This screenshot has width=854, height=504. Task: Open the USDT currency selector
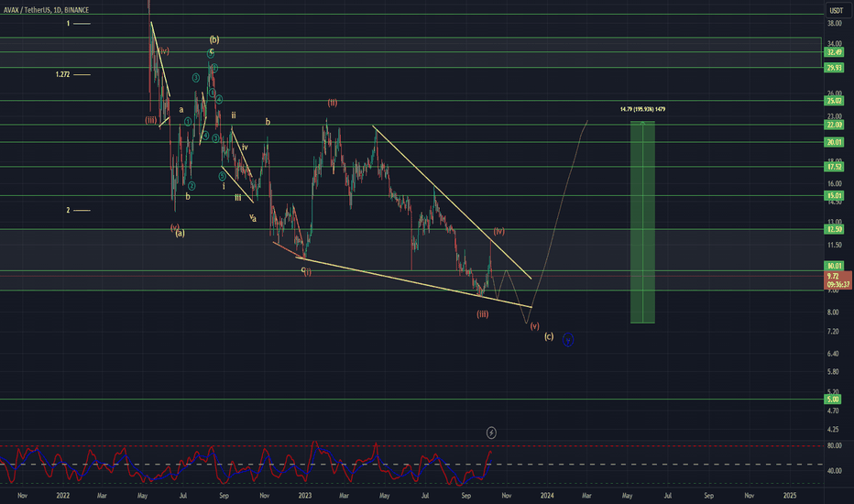pos(836,10)
